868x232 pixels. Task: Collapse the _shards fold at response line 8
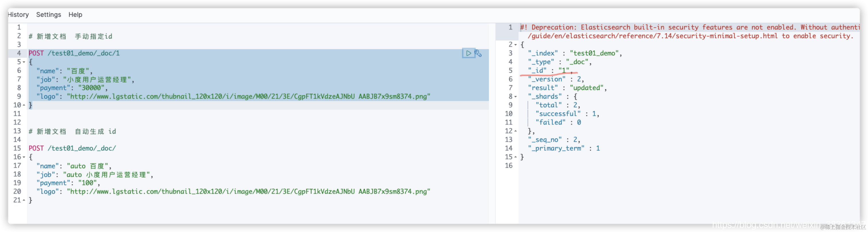516,97
